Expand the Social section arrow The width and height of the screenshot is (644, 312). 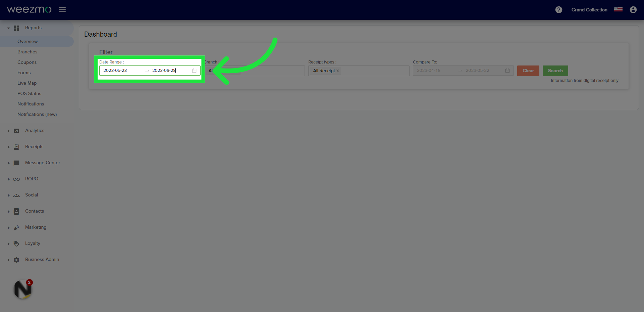tap(9, 195)
